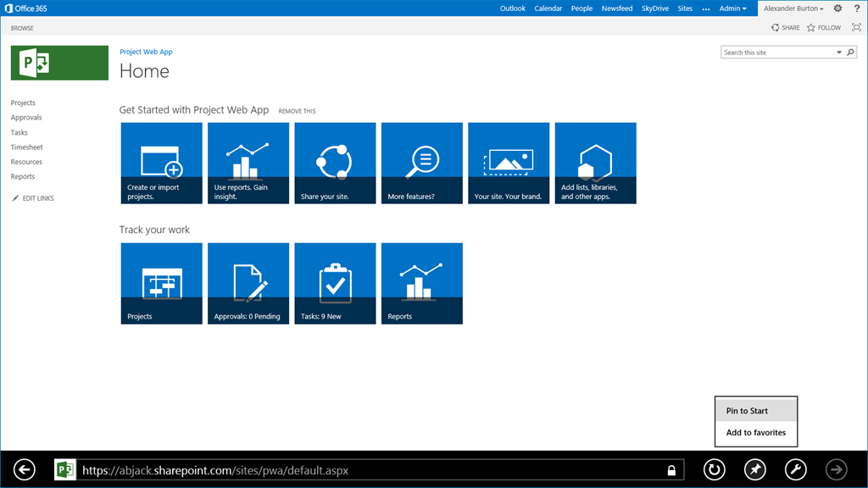Open the search scope dropdown arrow
The image size is (868, 488).
[x=839, y=53]
